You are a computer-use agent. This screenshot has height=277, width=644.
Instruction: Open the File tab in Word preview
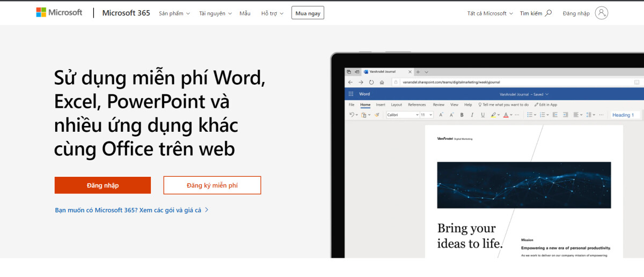(352, 104)
